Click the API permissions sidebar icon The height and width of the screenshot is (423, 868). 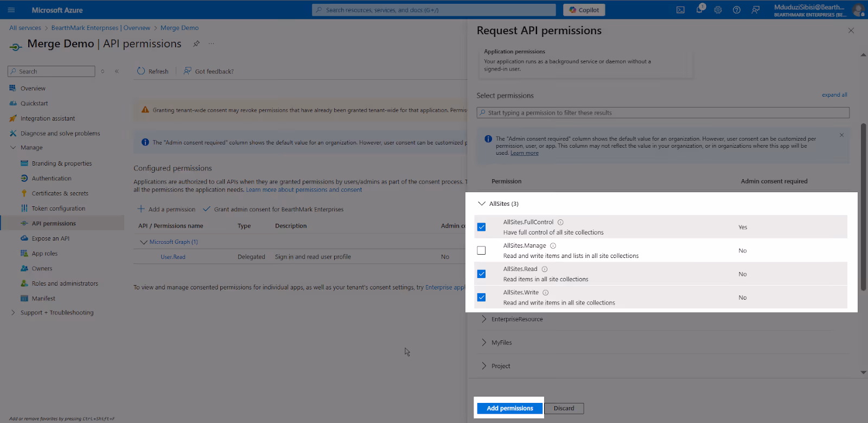pyautogui.click(x=24, y=223)
